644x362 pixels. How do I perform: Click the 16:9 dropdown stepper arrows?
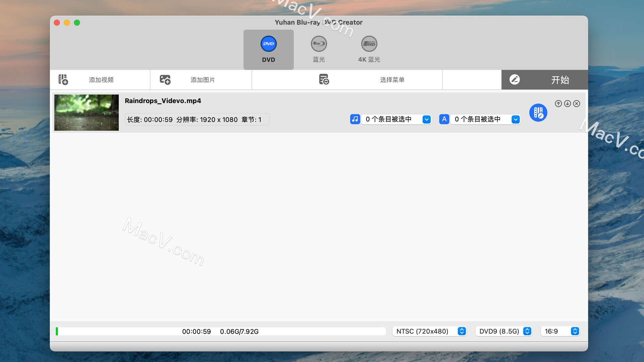pyautogui.click(x=575, y=331)
